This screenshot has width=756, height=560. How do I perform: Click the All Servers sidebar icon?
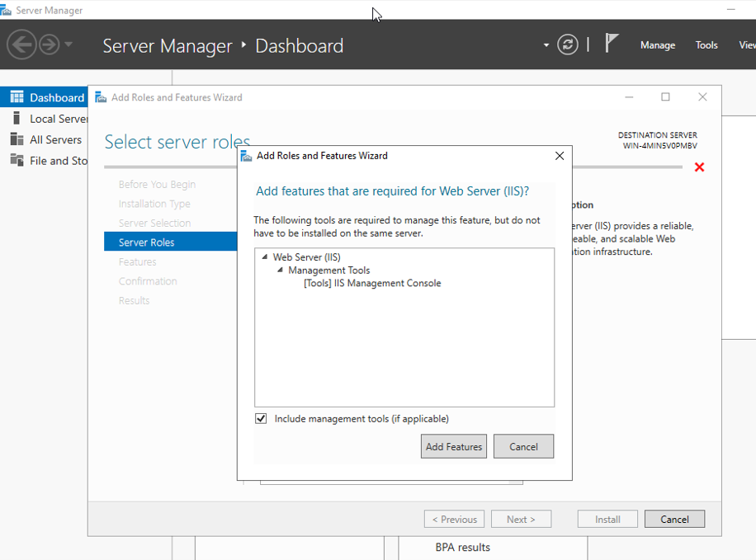click(x=17, y=139)
